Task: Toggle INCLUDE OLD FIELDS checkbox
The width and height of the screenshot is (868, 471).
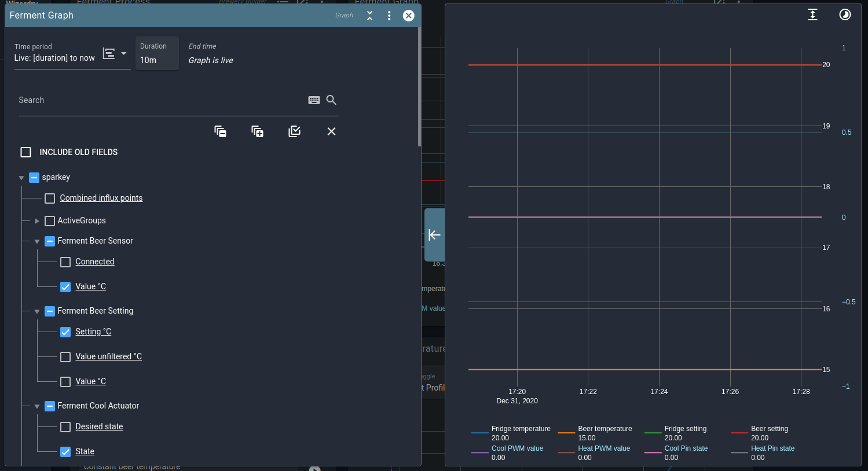Action: point(26,152)
